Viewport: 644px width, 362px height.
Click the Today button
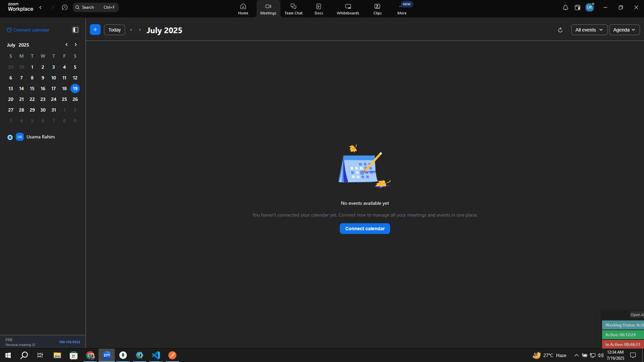tap(114, 30)
